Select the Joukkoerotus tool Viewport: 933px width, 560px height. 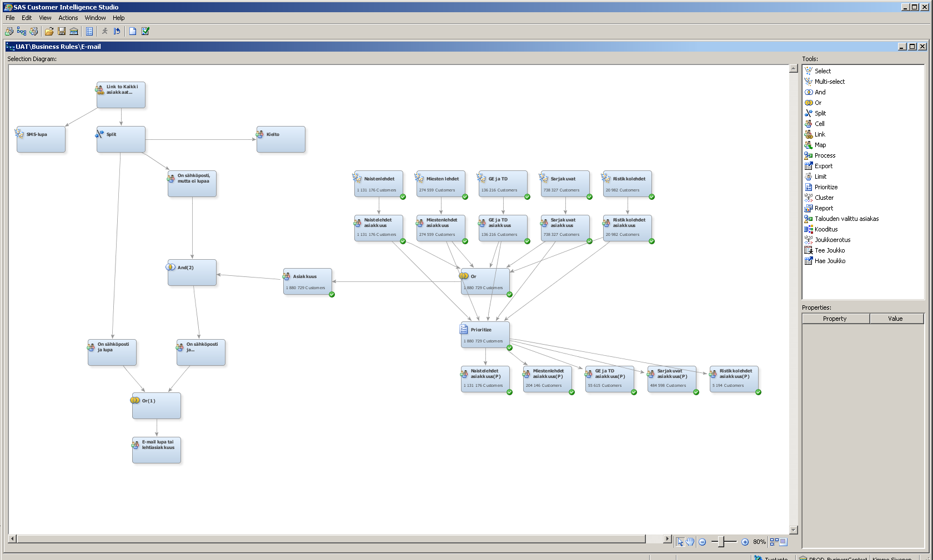[832, 240]
